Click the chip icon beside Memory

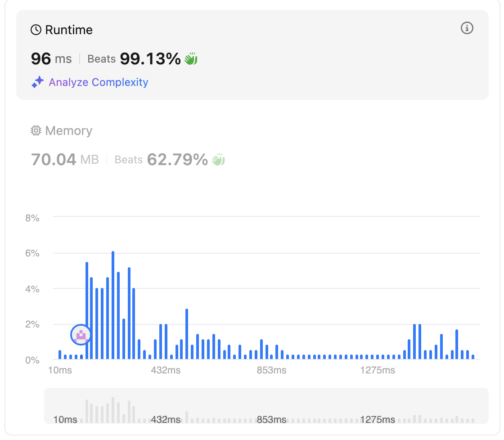point(36,131)
